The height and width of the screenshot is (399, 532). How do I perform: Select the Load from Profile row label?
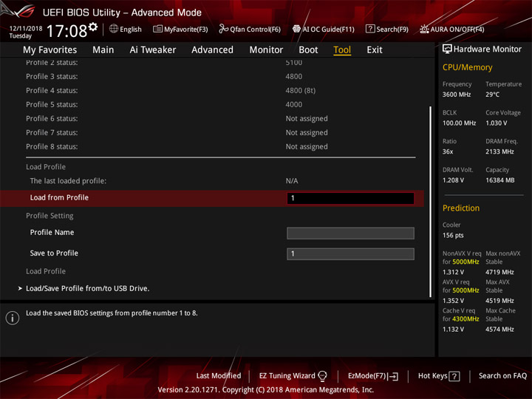click(x=59, y=197)
